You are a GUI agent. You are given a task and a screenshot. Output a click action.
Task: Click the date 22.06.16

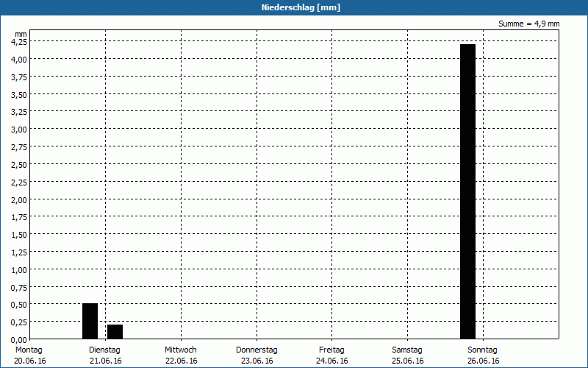pos(181,361)
